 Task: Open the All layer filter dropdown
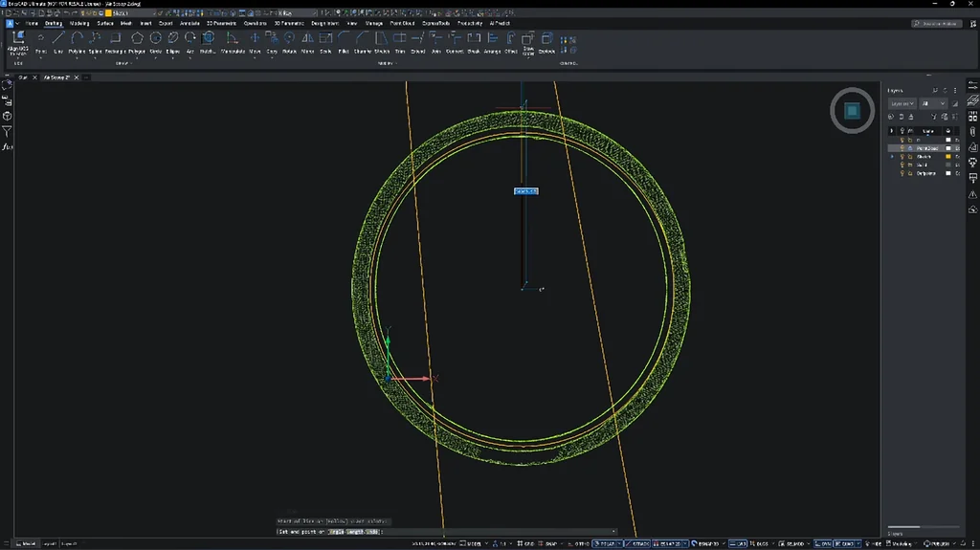(933, 103)
